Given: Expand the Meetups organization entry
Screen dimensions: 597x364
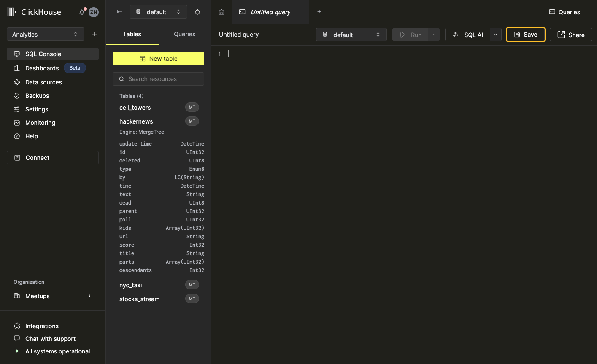Looking at the screenshot, I should [89, 296].
